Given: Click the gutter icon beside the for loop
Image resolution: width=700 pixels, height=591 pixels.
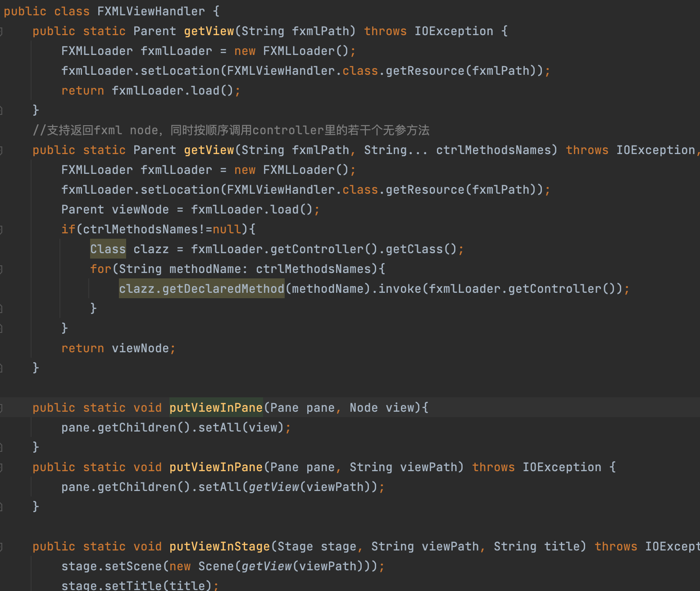Looking at the screenshot, I should point(2,268).
